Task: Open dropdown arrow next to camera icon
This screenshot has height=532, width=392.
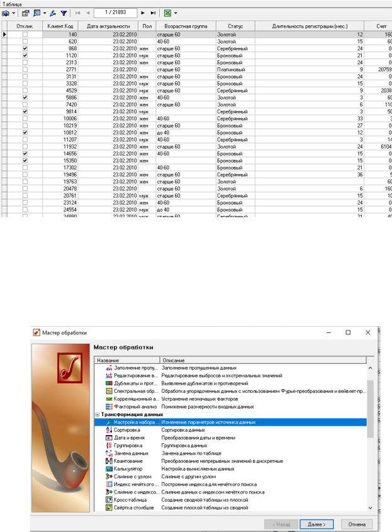Action: pos(14,13)
